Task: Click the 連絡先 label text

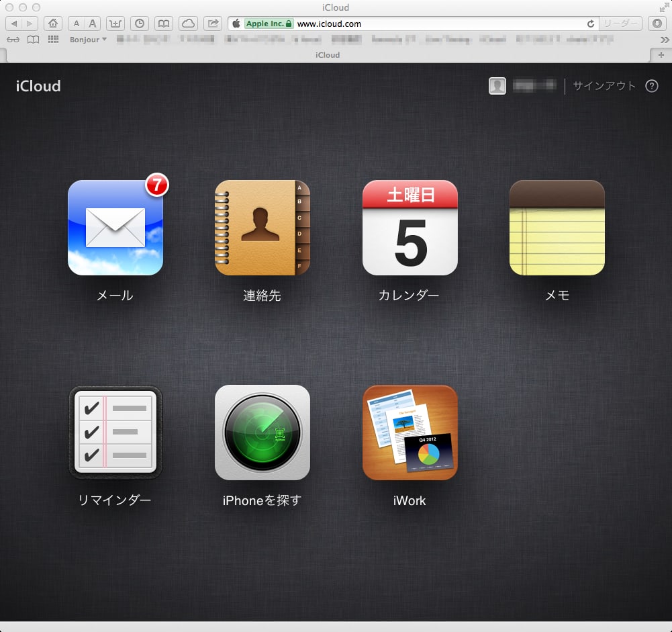Action: click(x=262, y=296)
